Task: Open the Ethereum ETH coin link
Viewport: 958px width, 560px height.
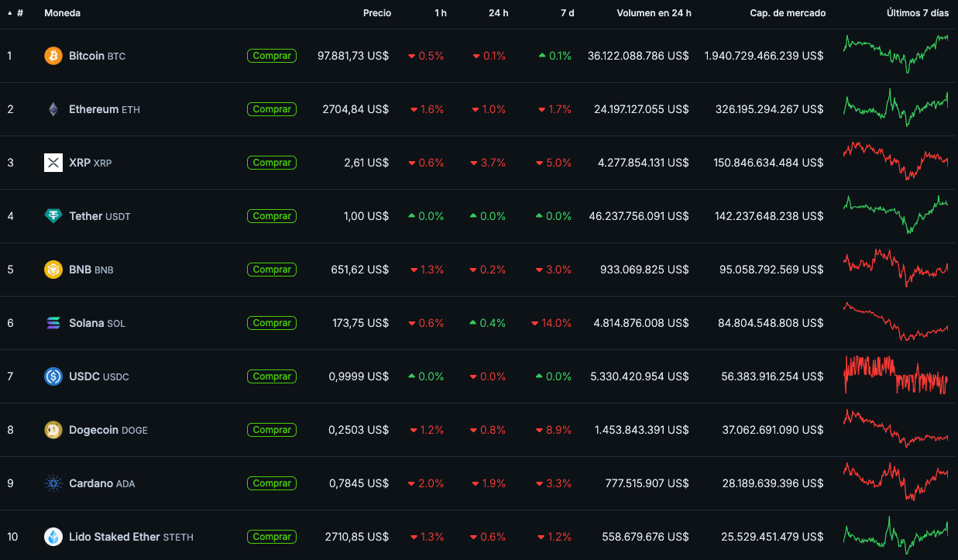Action: click(105, 109)
